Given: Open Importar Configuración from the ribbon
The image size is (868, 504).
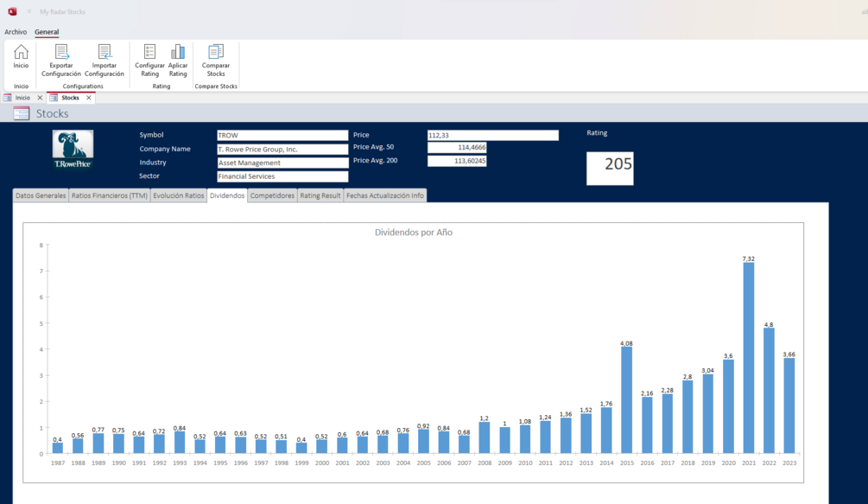Looking at the screenshot, I should click(x=104, y=61).
